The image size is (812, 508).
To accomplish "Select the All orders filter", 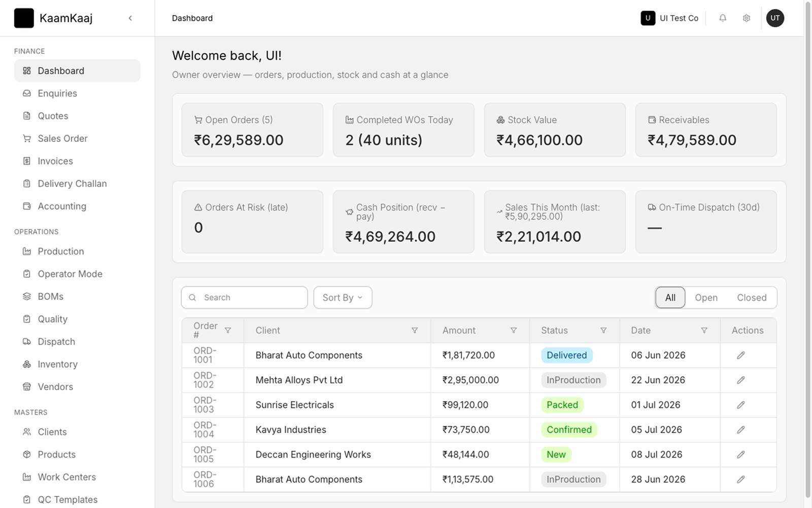I will click(x=670, y=298).
